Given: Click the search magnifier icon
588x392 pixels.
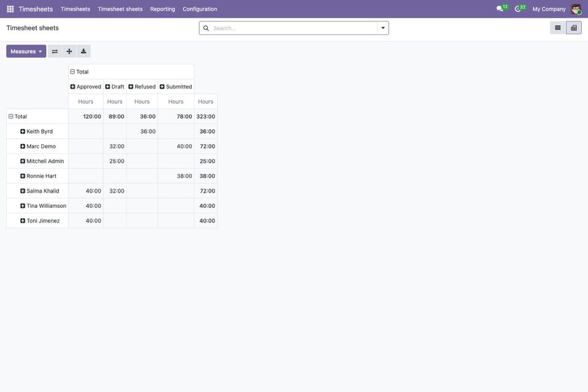Looking at the screenshot, I should (x=206, y=28).
